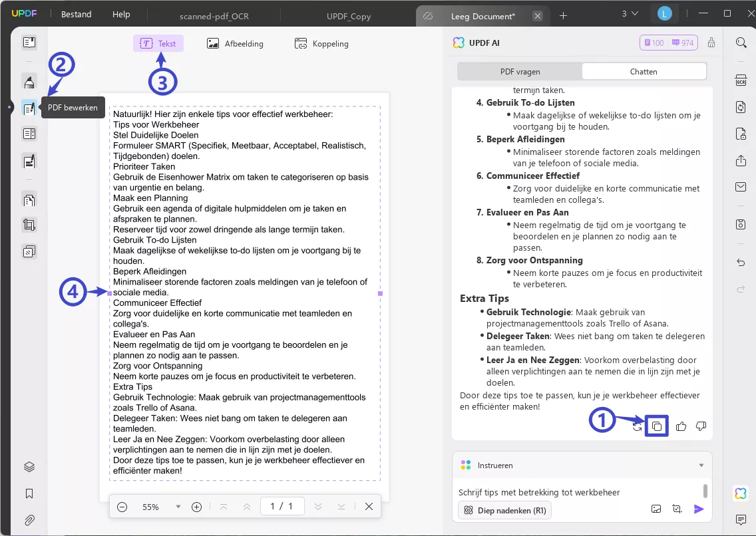Click the Save as other disk icon
This screenshot has height=536, width=756.
[741, 224]
